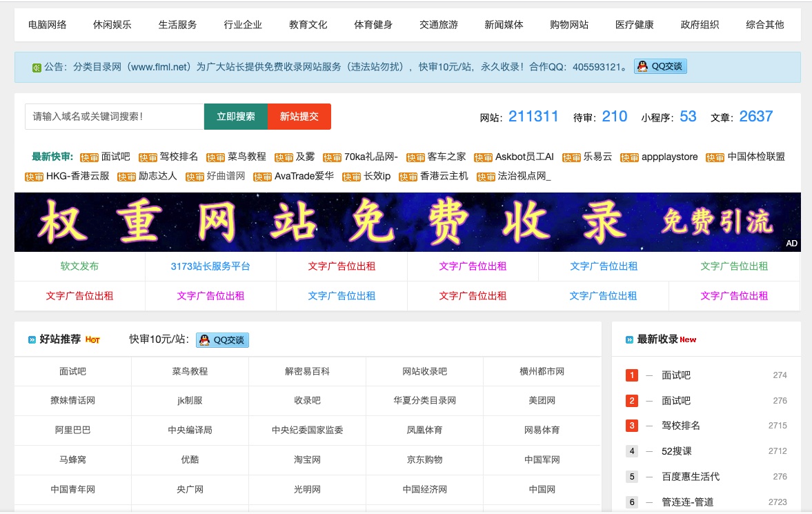Open 交通旅游 category
Viewport: 812px width, 514px height.
(439, 24)
